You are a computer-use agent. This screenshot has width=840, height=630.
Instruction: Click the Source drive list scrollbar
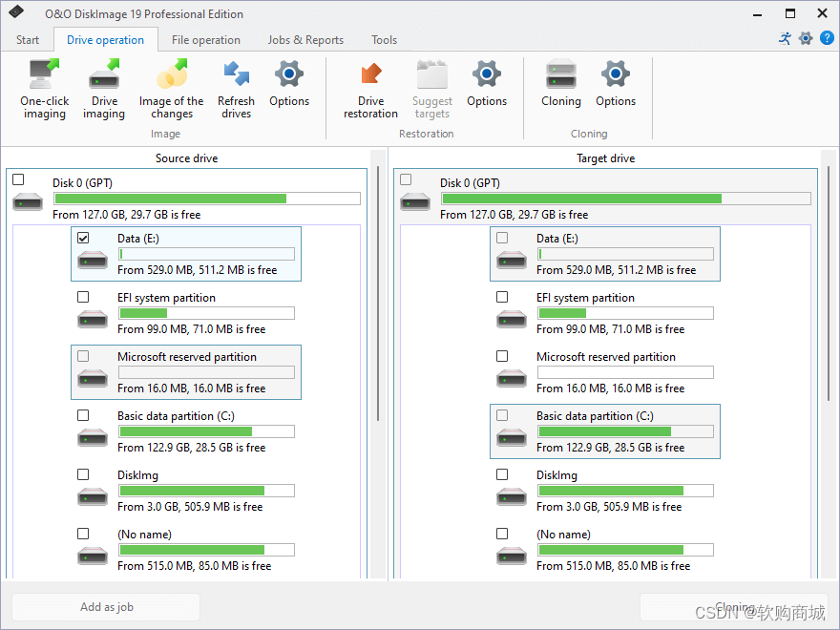[378, 294]
